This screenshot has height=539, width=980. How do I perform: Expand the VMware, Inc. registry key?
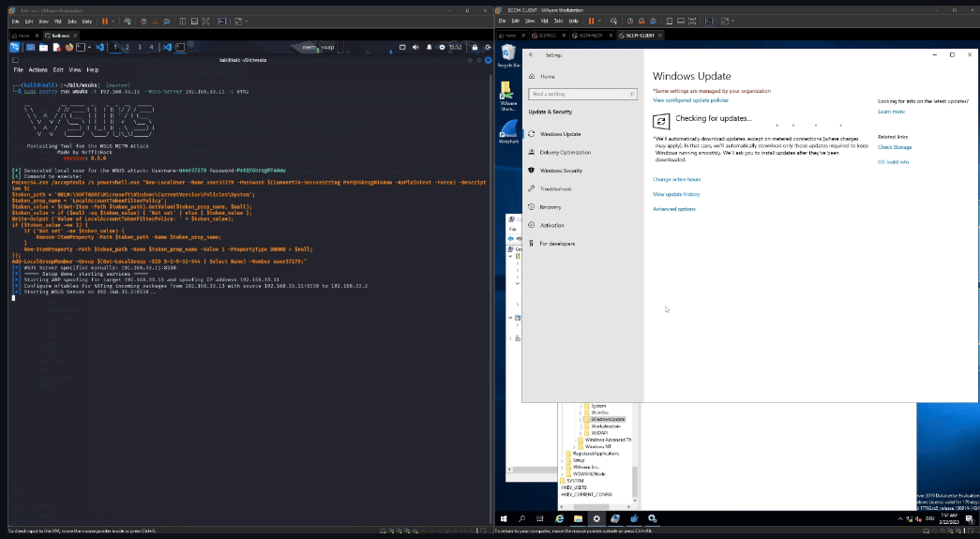(562, 467)
